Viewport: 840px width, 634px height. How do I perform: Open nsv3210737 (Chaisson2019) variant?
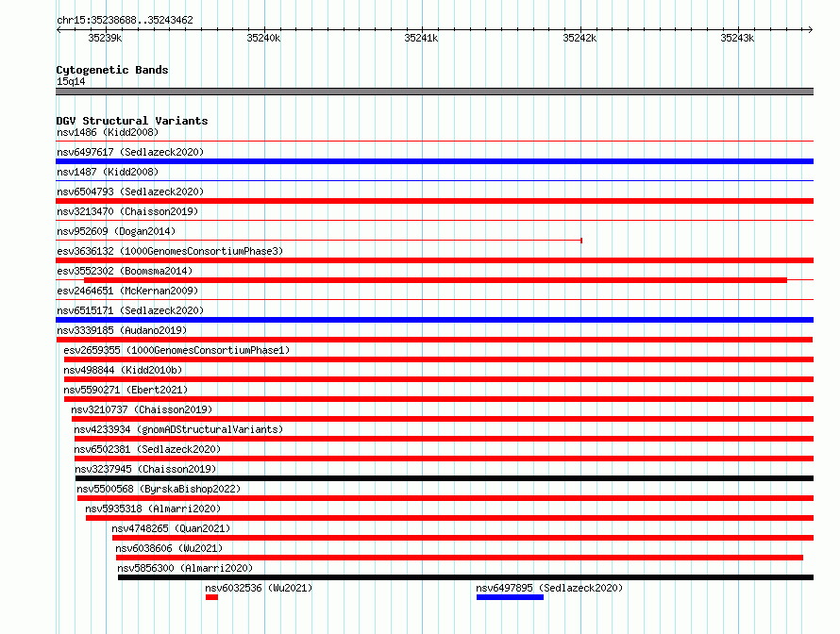pos(142,409)
